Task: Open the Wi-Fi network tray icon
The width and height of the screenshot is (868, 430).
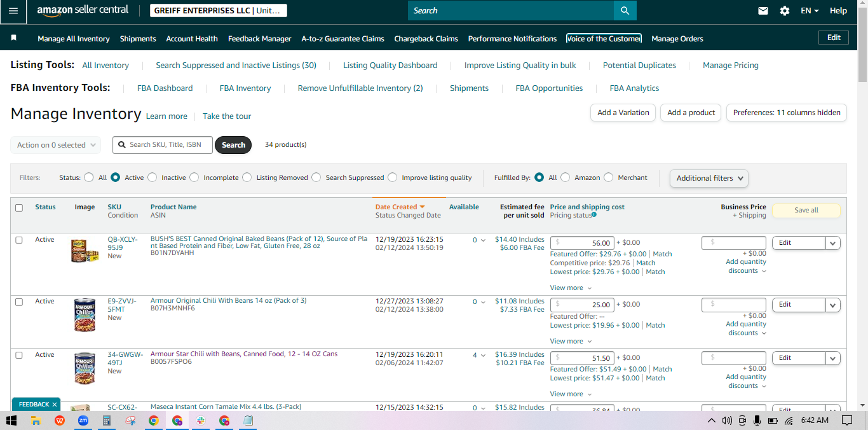Action: click(789, 420)
